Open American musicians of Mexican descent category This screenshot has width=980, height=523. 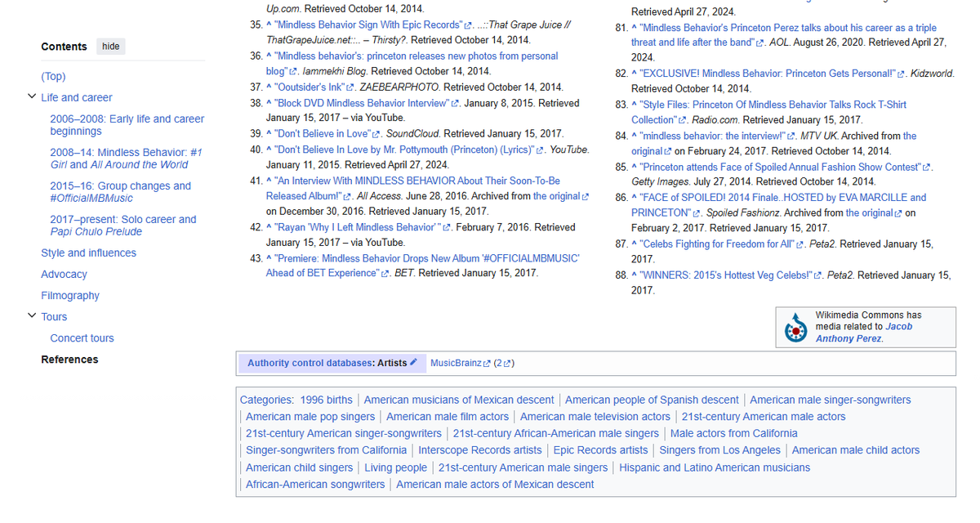459,400
